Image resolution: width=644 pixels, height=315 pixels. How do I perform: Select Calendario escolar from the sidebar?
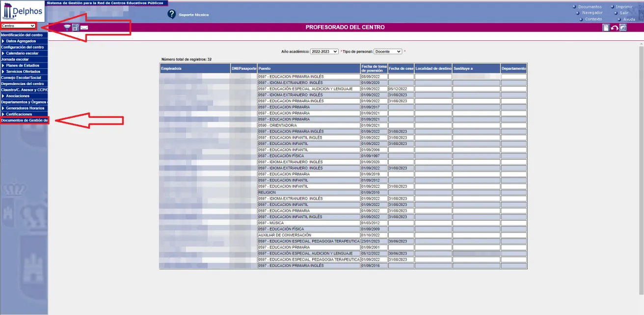(x=22, y=53)
